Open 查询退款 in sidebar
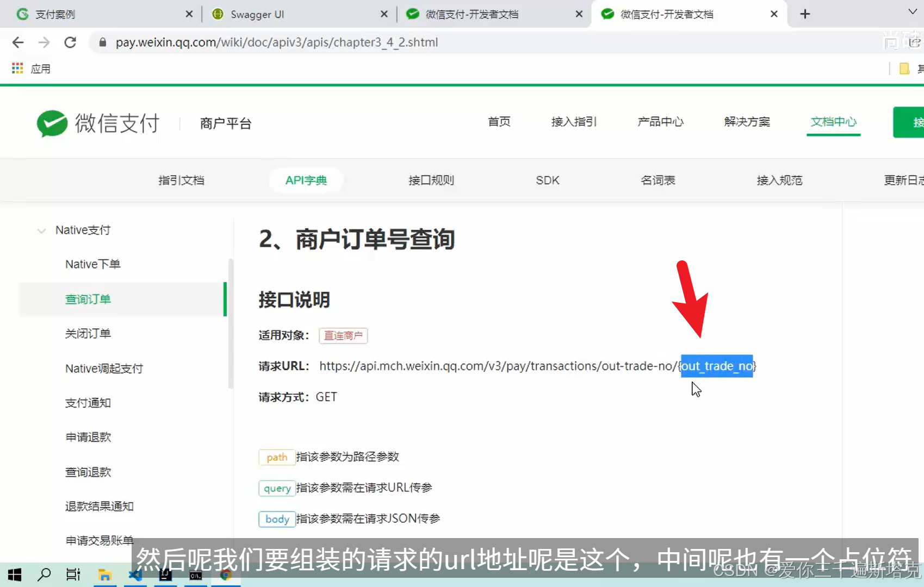This screenshot has height=587, width=924. (x=88, y=472)
